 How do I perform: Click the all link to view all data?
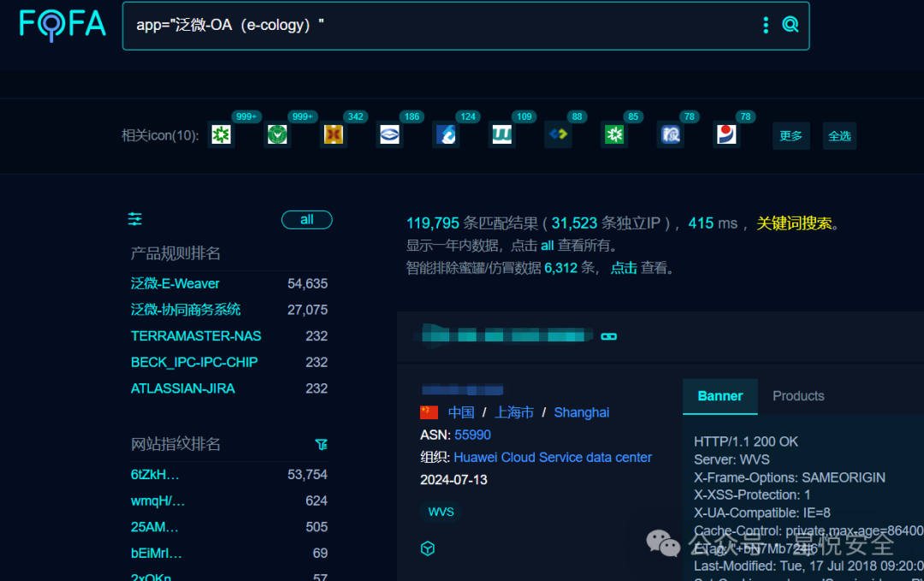[548, 246]
